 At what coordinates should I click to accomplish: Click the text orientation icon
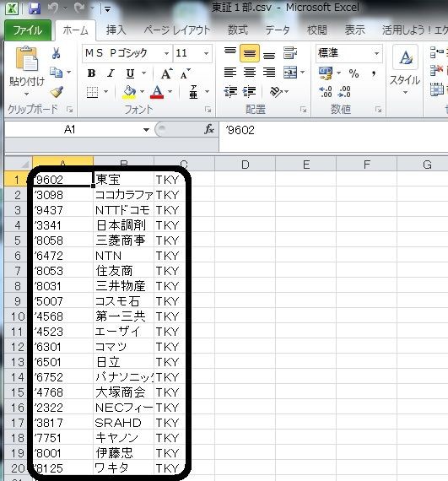(276, 91)
